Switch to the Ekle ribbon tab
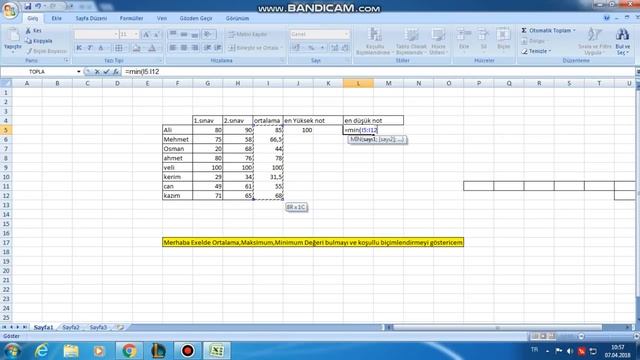The image size is (640, 360). pyautogui.click(x=56, y=18)
